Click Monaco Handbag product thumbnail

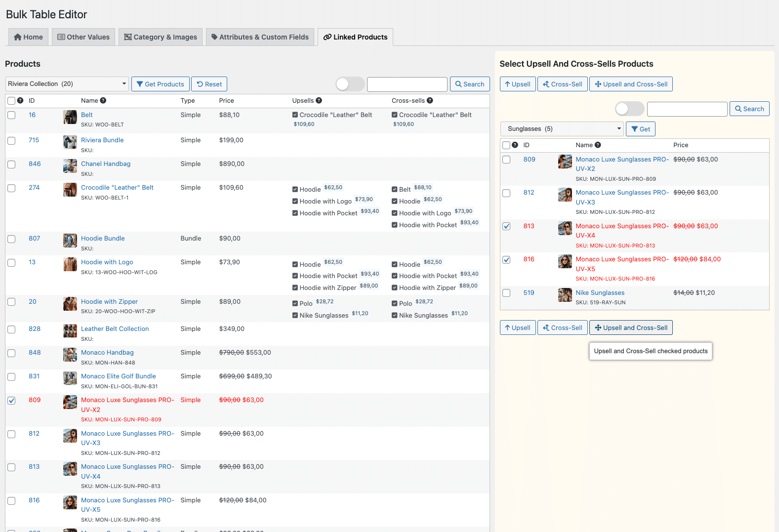point(70,355)
